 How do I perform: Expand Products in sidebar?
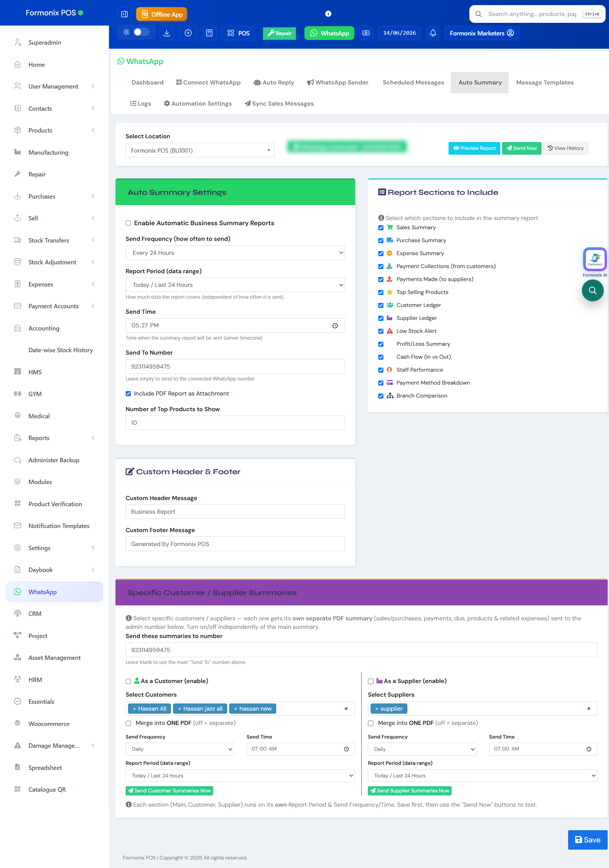pyautogui.click(x=54, y=130)
